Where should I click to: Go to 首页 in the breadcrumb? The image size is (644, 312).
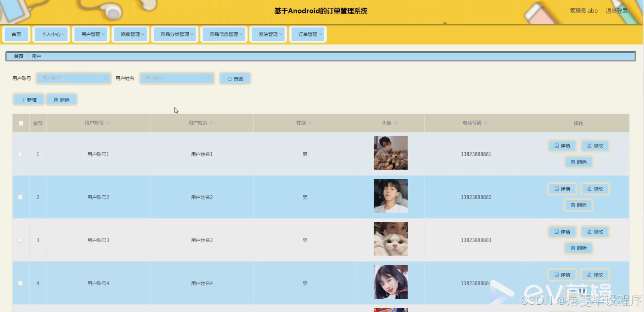(18, 56)
